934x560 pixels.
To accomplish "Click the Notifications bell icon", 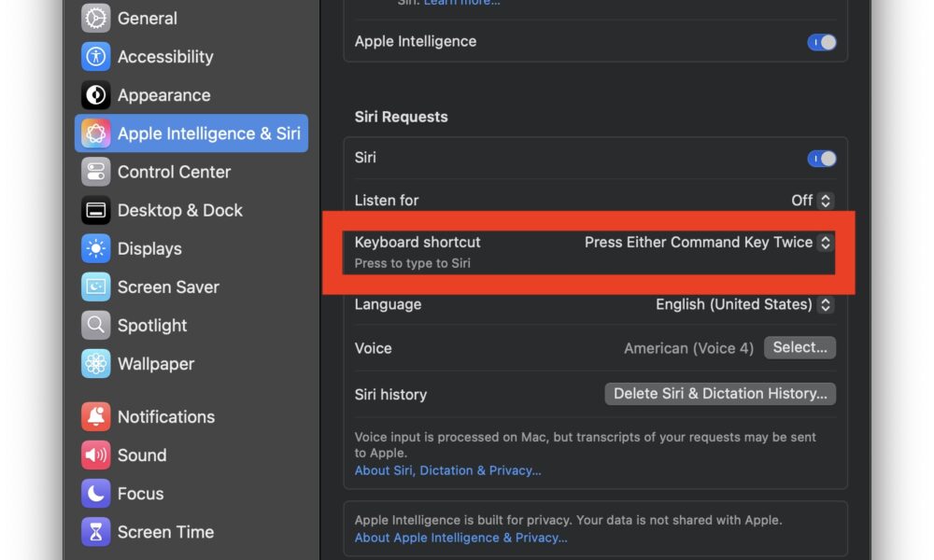I will pos(95,416).
